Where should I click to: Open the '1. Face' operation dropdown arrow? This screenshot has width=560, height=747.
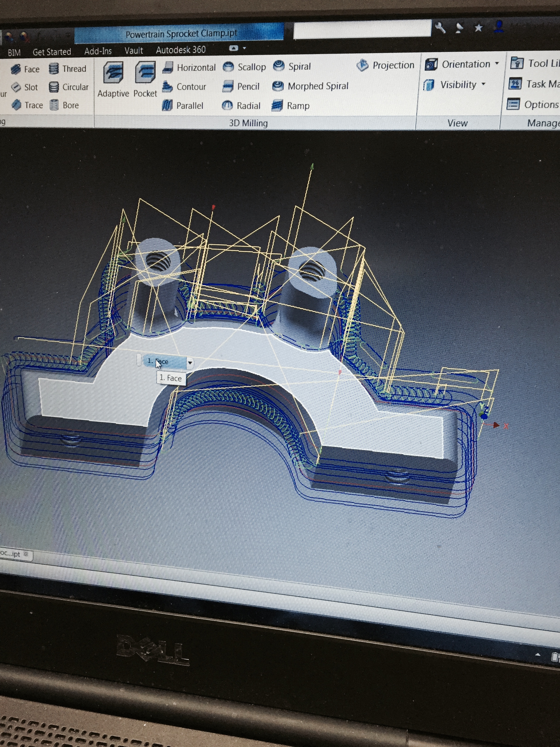[190, 363]
